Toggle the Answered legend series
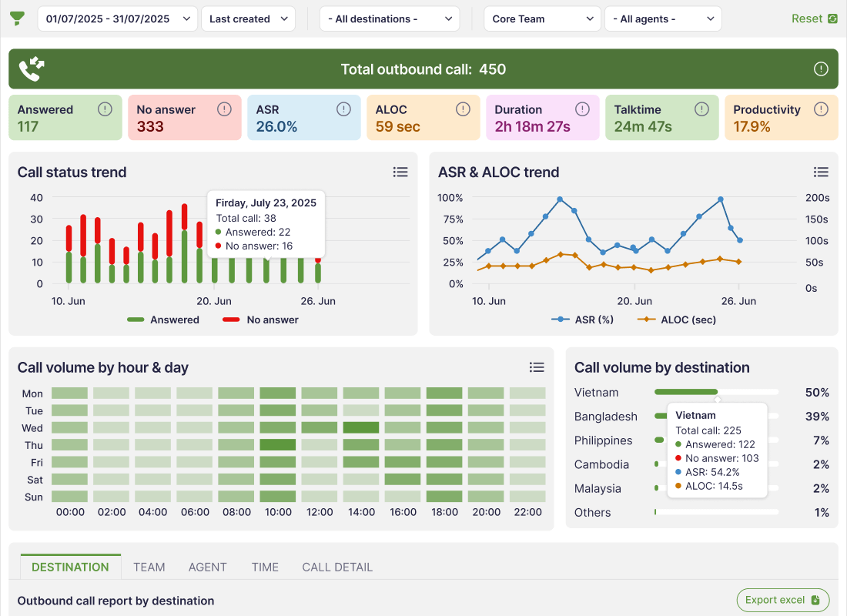This screenshot has height=616, width=847. (x=163, y=320)
